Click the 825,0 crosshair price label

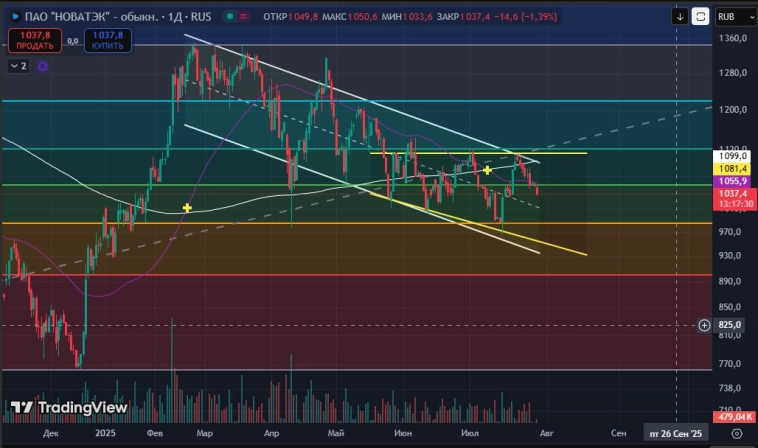point(729,325)
